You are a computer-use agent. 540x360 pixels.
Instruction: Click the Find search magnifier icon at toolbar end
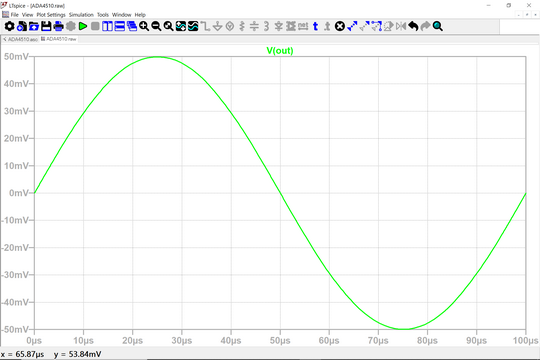(x=438, y=26)
